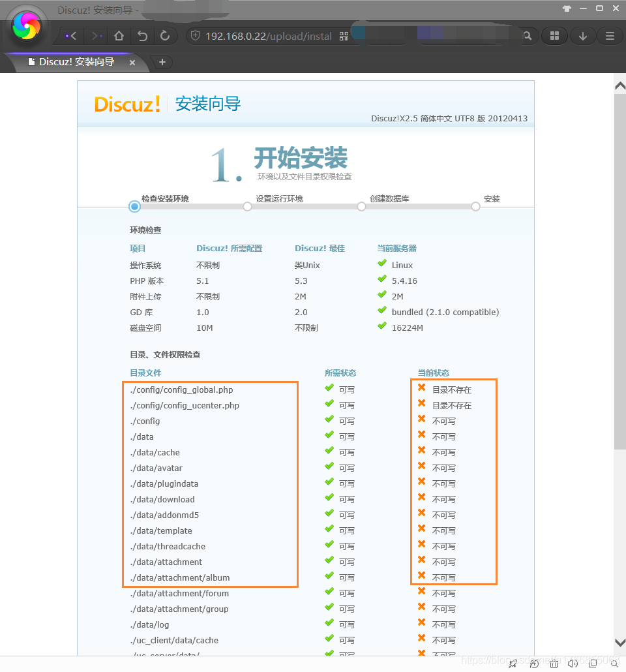Click the './data/download' row text
This screenshot has height=672, width=626.
[x=162, y=499]
